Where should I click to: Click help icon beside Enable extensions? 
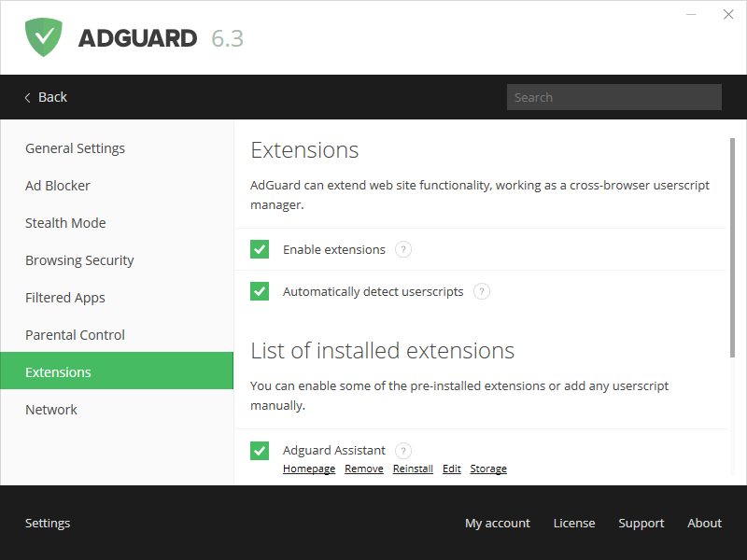click(402, 249)
